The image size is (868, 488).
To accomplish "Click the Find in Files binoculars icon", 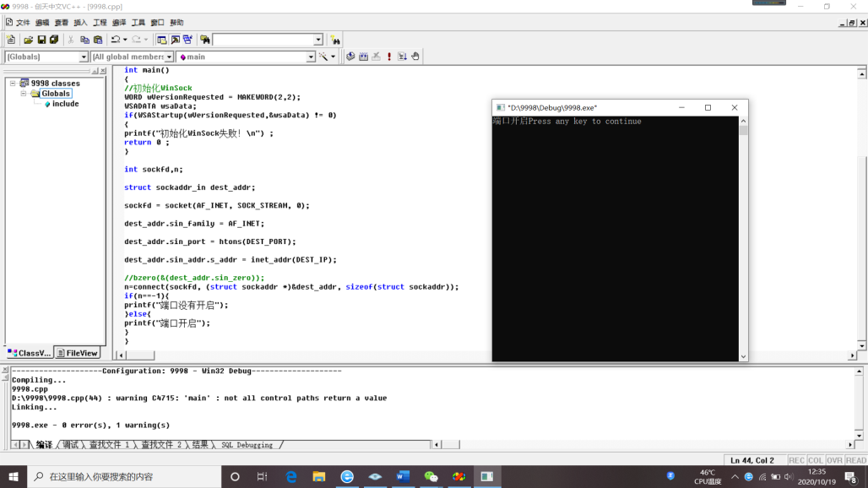I will tap(205, 40).
